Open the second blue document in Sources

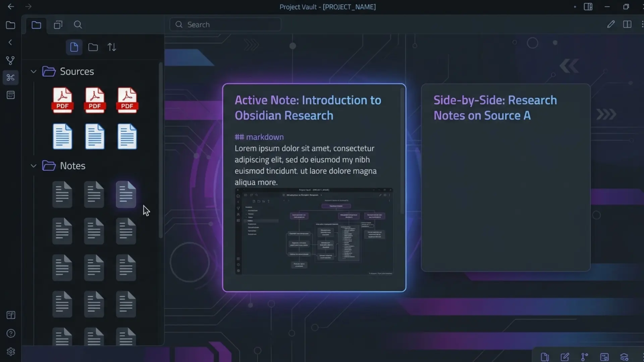95,136
